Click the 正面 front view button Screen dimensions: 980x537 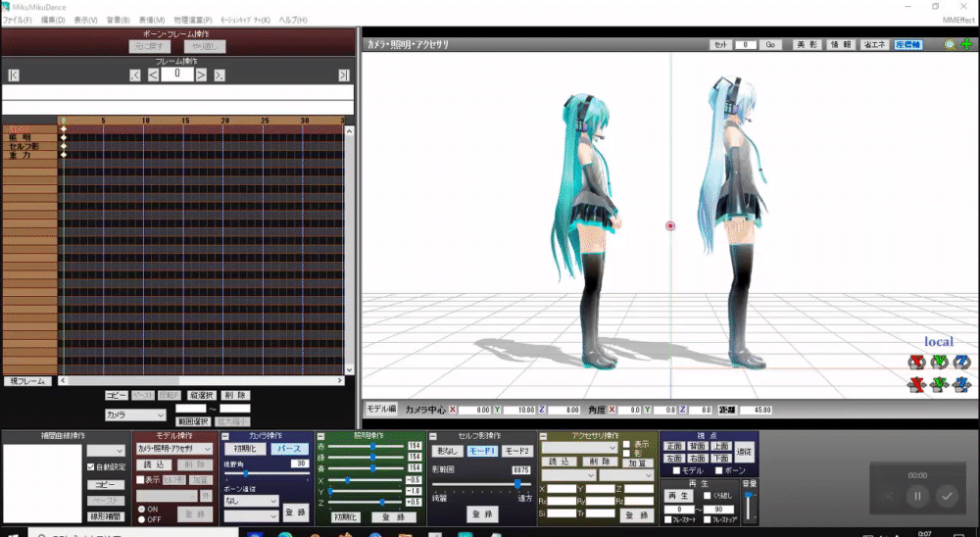pos(674,446)
